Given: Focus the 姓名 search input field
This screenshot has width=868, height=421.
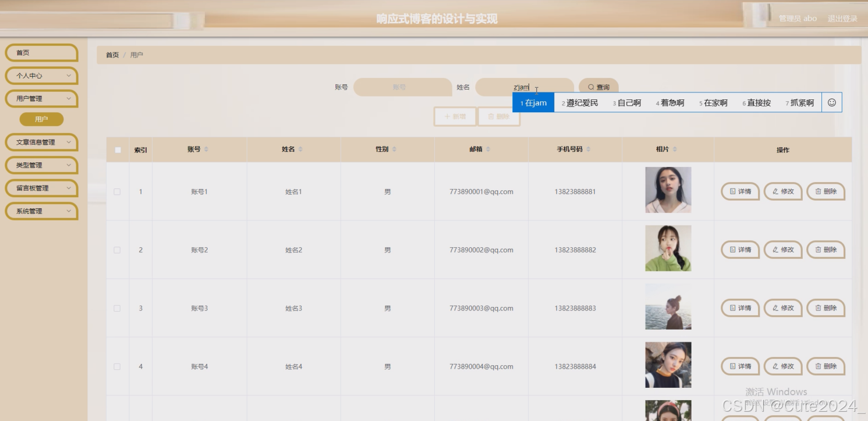Looking at the screenshot, I should point(525,87).
